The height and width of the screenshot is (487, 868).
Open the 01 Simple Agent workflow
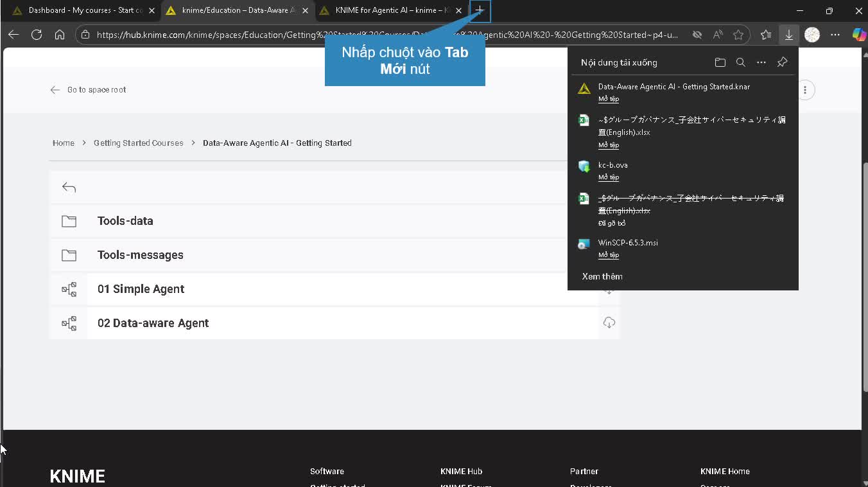pos(141,289)
